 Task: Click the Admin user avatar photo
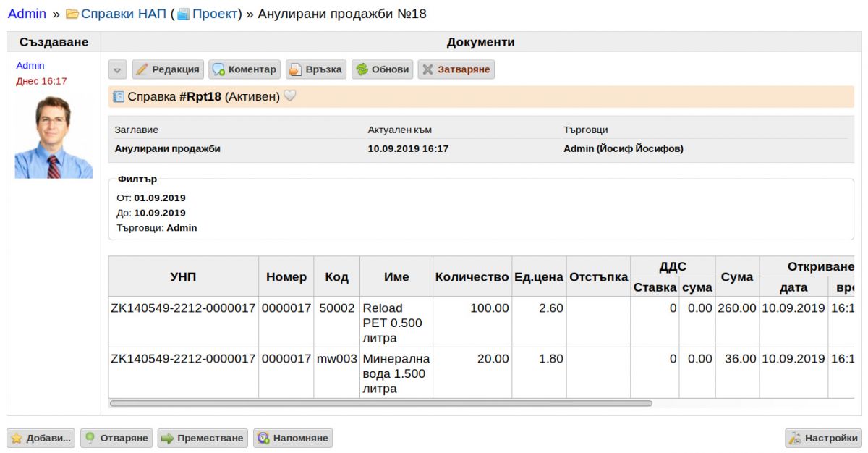[x=54, y=137]
